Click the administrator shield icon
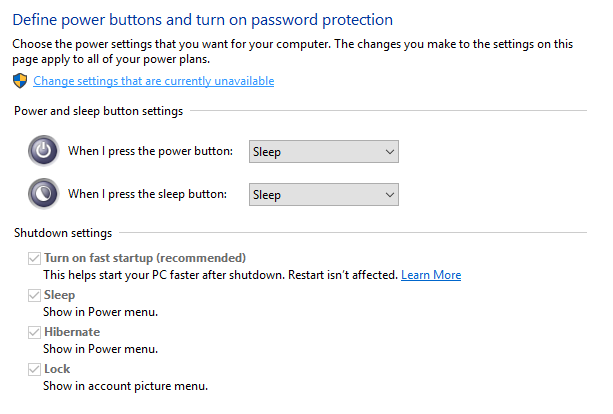Screen dimensions: 613x414 pos(21,80)
